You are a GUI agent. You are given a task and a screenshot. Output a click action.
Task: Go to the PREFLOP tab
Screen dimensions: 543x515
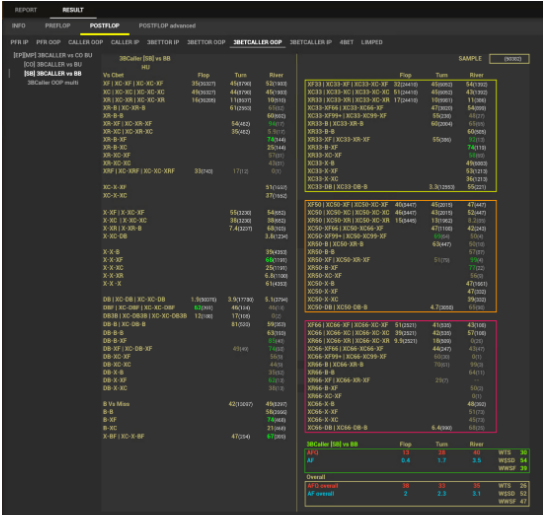[x=57, y=26]
